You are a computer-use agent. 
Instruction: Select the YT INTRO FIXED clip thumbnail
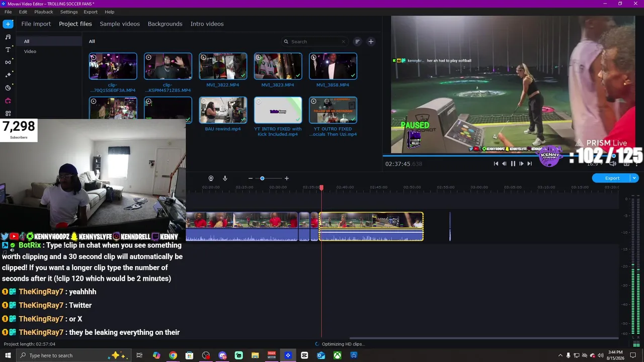278,110
